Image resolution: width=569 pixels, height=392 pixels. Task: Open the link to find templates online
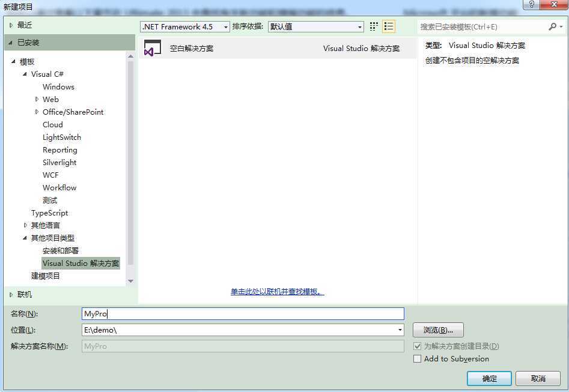click(x=277, y=292)
